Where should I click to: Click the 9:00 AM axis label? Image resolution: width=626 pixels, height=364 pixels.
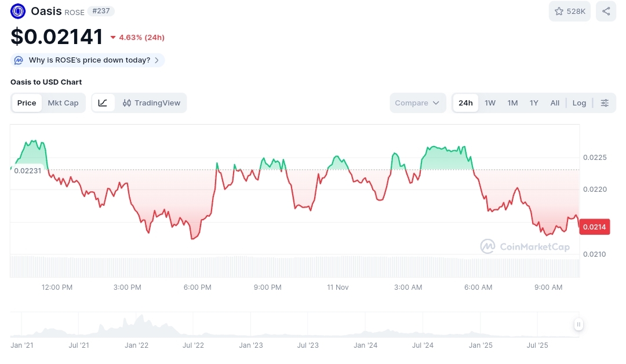(548, 287)
